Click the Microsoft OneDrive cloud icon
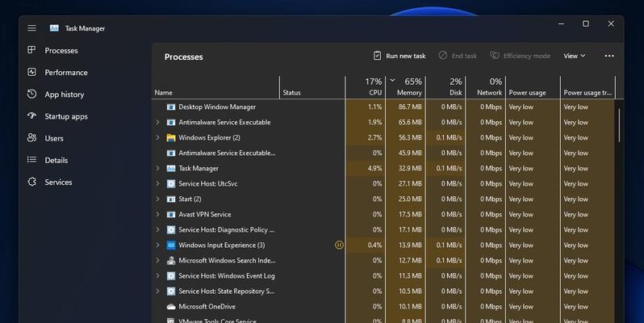Image resolution: width=644 pixels, height=323 pixels. pos(171,307)
